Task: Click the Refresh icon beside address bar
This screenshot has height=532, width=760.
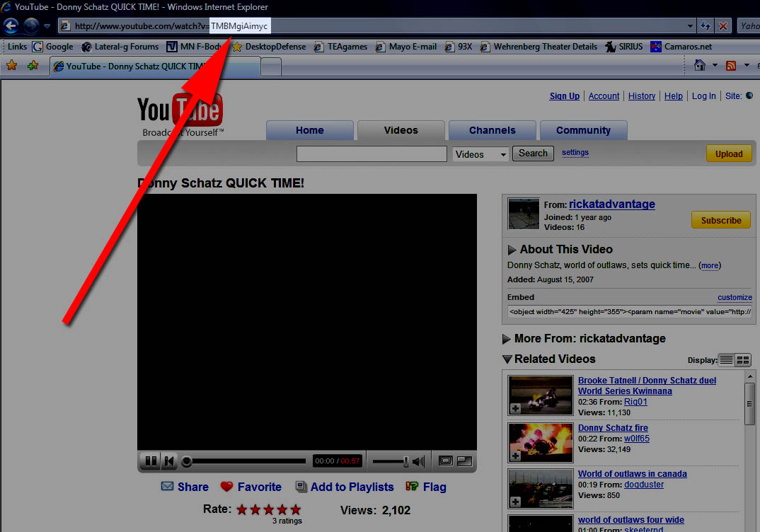Action: coord(706,26)
